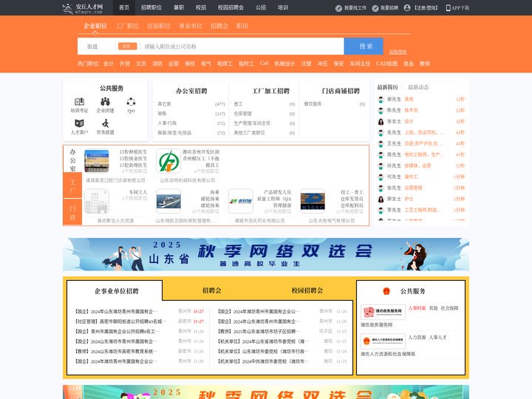Click the avatar icon for 郭女士 护士
Image resolution: width=532 pixels, height=399 pixels.
(x=381, y=199)
